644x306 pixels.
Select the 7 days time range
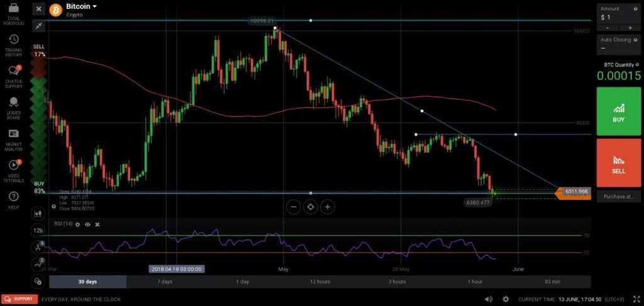[165, 281]
